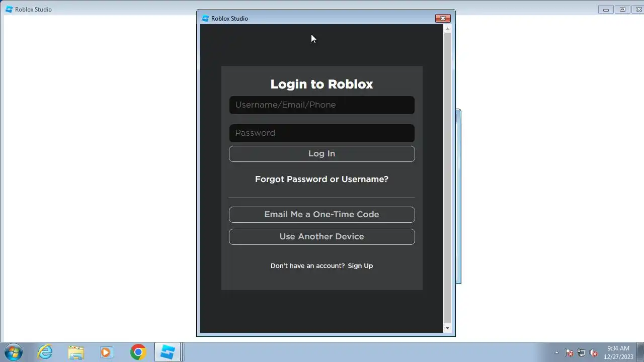This screenshot has height=362, width=644.
Task: Click the Log In button
Action: tap(321, 154)
